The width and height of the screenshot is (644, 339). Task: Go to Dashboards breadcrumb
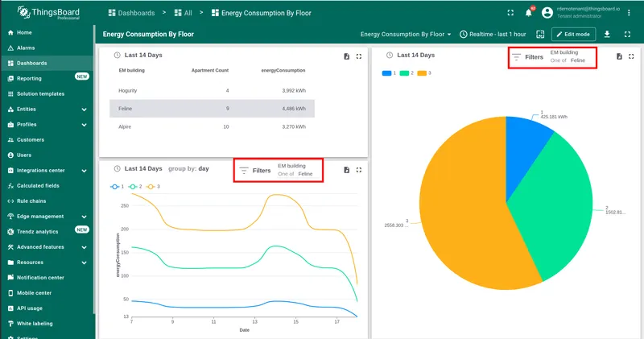(x=131, y=13)
